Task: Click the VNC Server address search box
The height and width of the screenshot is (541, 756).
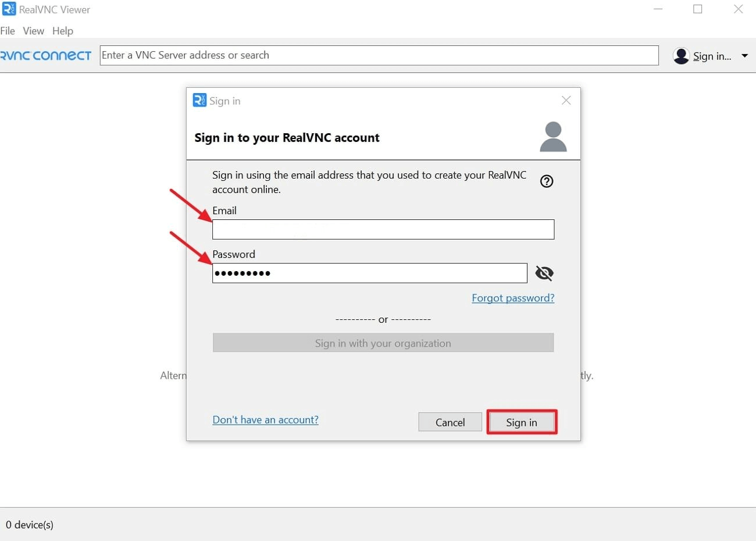Action: click(x=379, y=55)
